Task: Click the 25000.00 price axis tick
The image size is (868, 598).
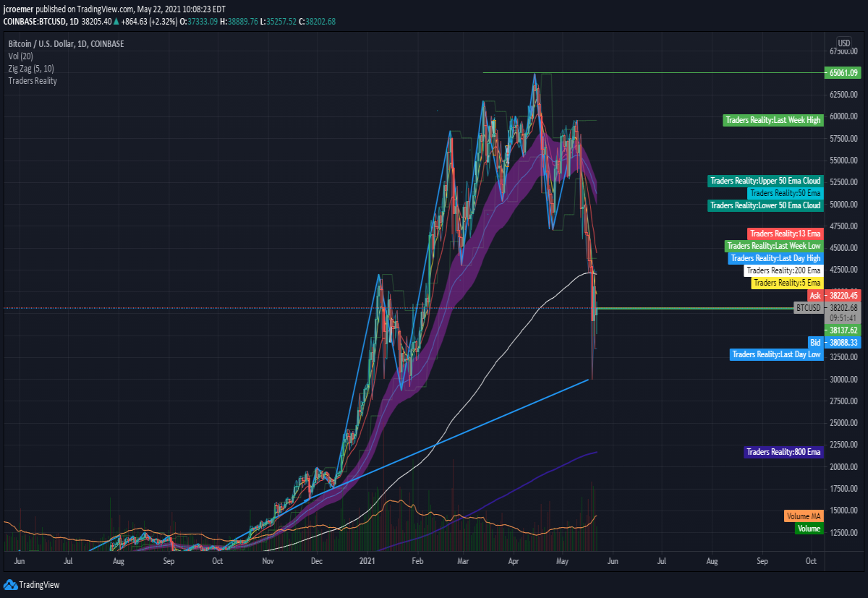Action: point(843,422)
